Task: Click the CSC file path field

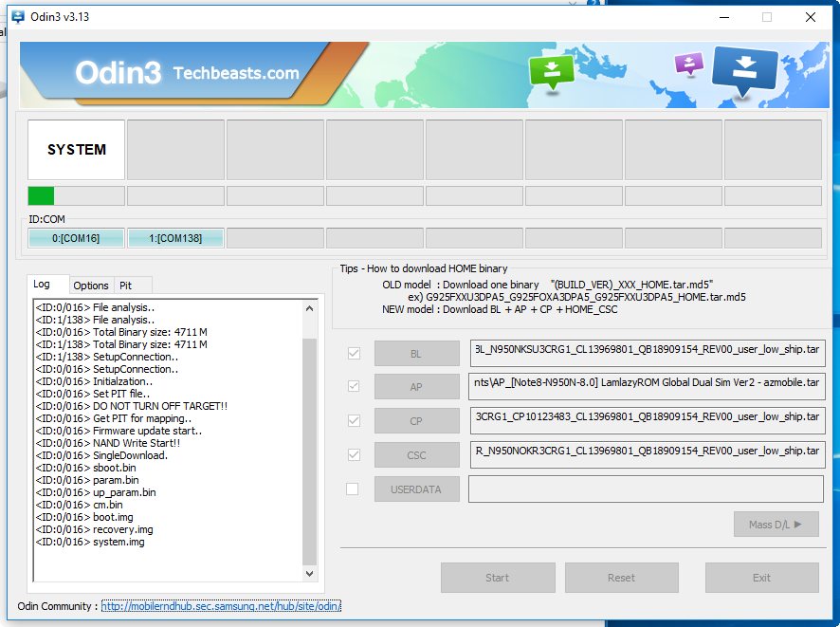Action: click(648, 455)
